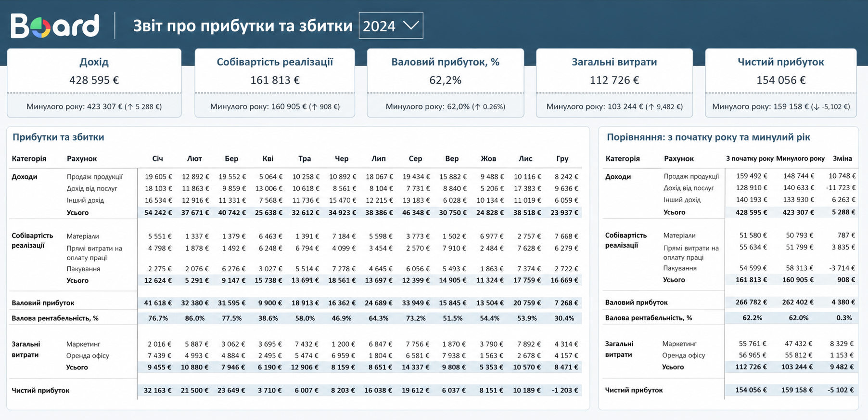868x420 pixels.
Task: Select the Доходи category in left table
Action: (x=25, y=177)
